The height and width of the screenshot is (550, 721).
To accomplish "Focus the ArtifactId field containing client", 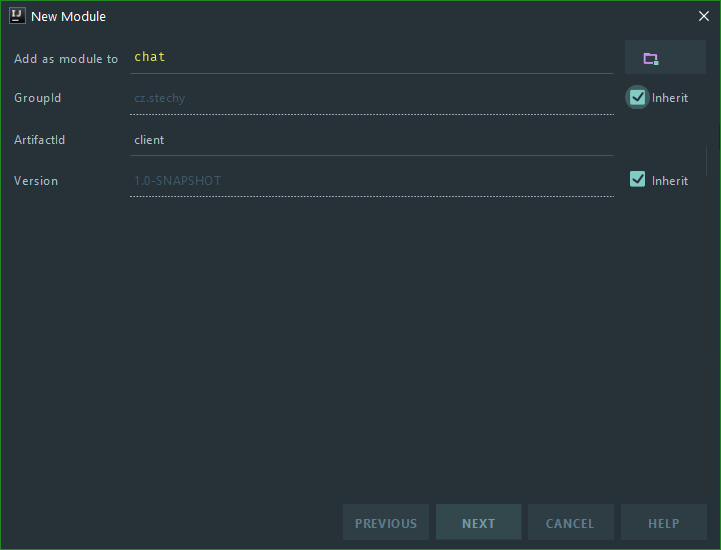I will [372, 140].
